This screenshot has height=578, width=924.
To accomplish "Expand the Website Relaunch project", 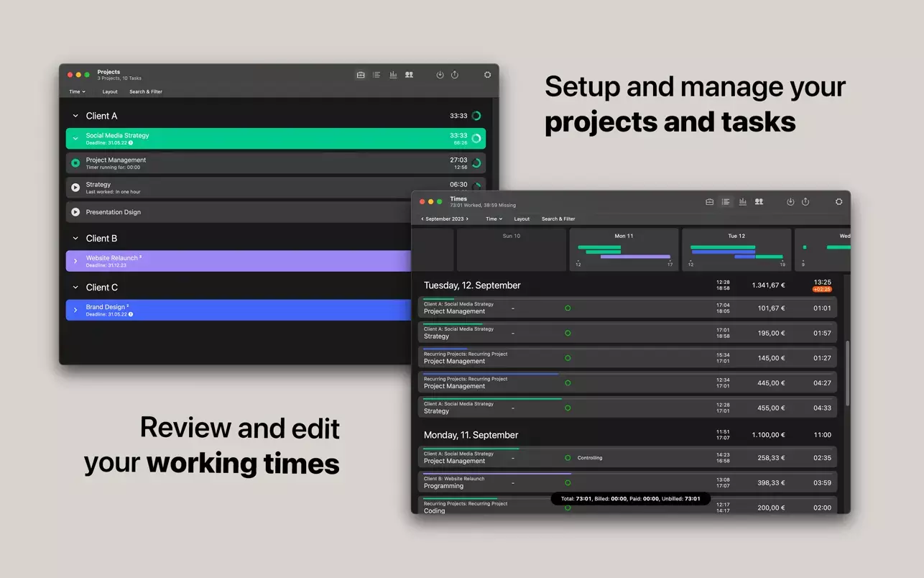I will pos(75,261).
